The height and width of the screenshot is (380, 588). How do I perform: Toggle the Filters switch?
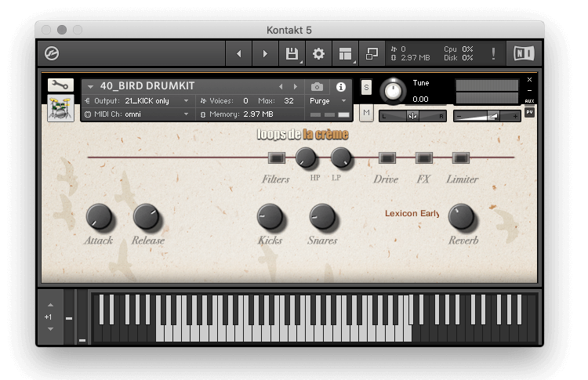277,157
